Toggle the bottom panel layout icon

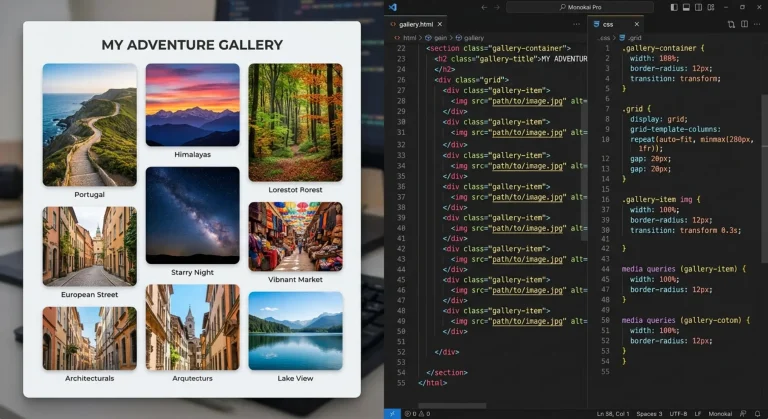tap(686, 7)
